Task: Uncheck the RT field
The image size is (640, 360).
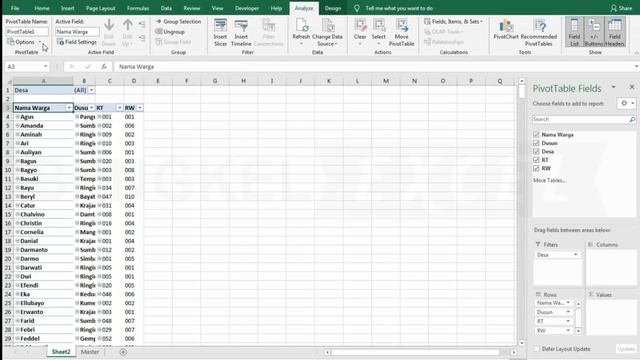Action: pyautogui.click(x=536, y=160)
